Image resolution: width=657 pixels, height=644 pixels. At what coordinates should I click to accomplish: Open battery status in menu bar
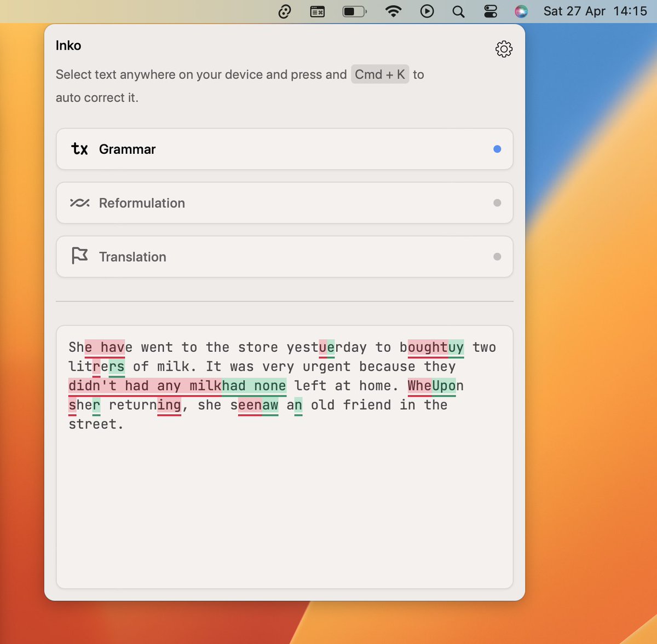click(354, 11)
